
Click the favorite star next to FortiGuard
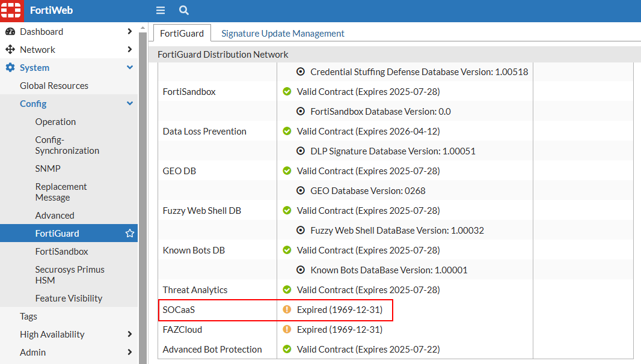[129, 234]
